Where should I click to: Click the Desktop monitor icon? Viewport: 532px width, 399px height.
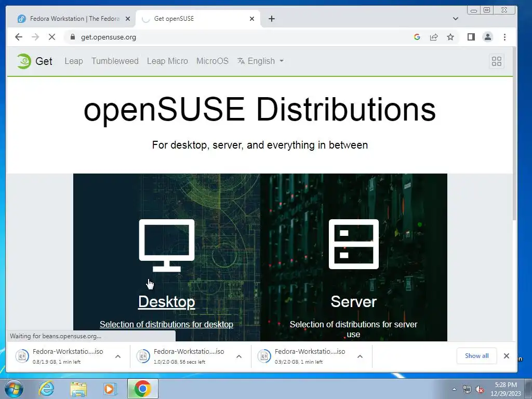coord(167,245)
